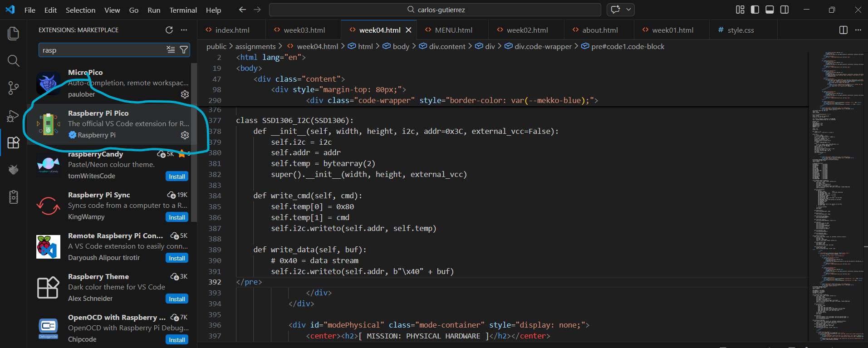Switch to the MENU.html tab
Viewport: 868px width, 348px height.
click(x=453, y=30)
